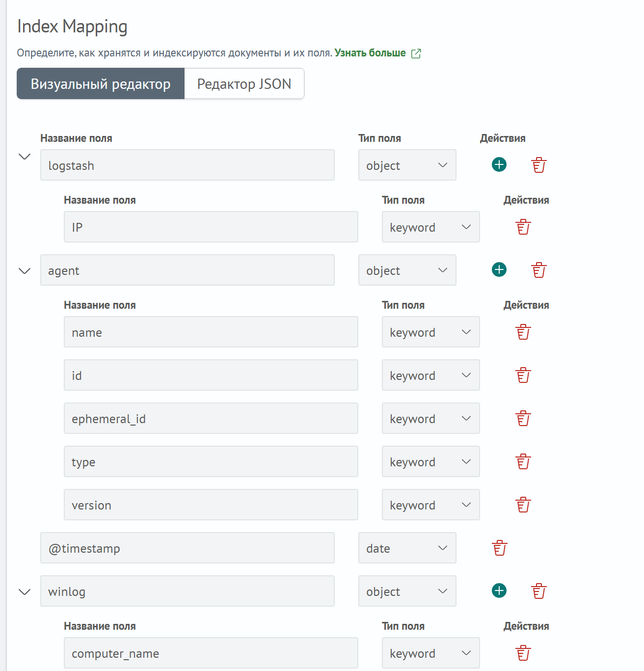Screen dimensions: 644x671
Task: Click the ephemeral_id field name input
Action: (x=211, y=418)
